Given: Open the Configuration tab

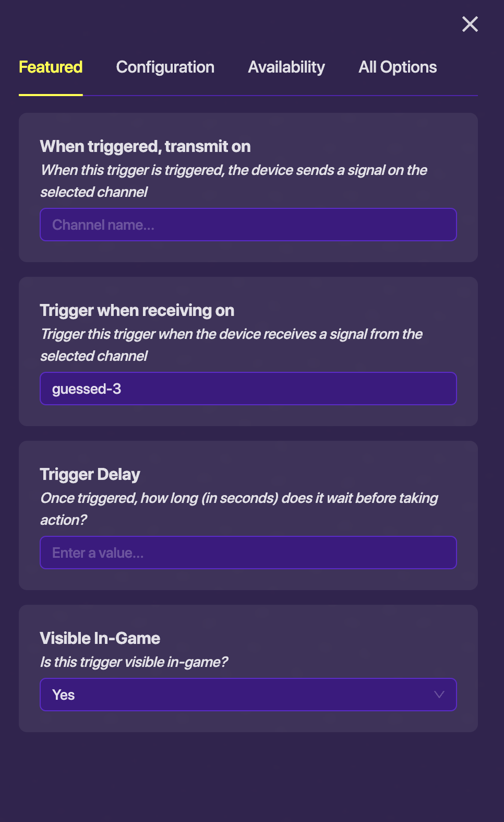Looking at the screenshot, I should [x=165, y=67].
